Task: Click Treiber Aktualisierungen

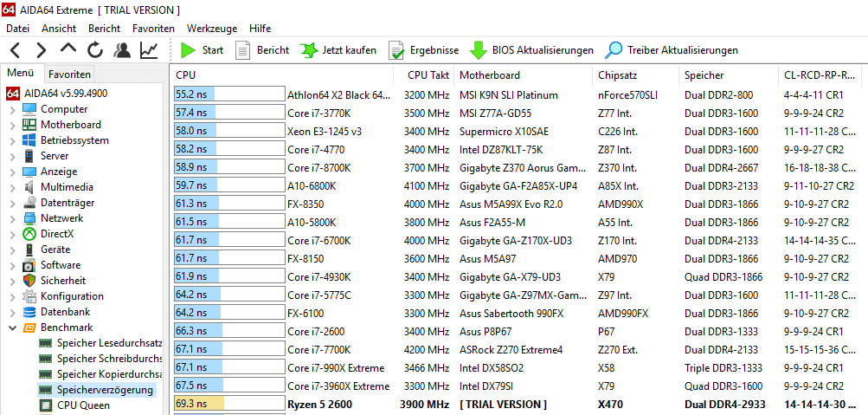Action: pyautogui.click(x=671, y=50)
